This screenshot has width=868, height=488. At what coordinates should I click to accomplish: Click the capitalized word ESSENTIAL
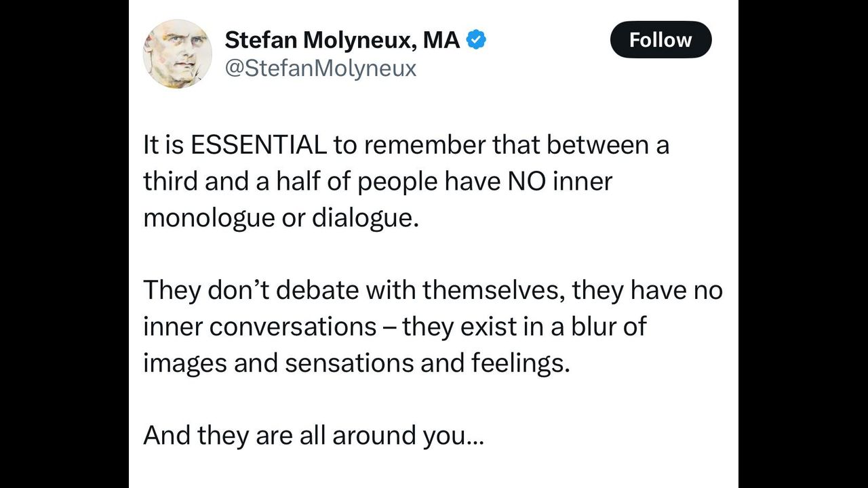coord(258,145)
